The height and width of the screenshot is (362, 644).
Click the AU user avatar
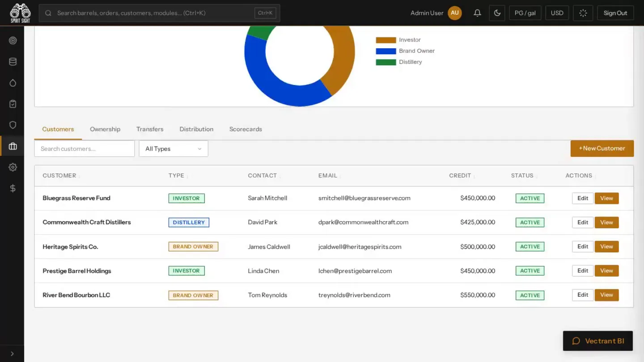455,13
